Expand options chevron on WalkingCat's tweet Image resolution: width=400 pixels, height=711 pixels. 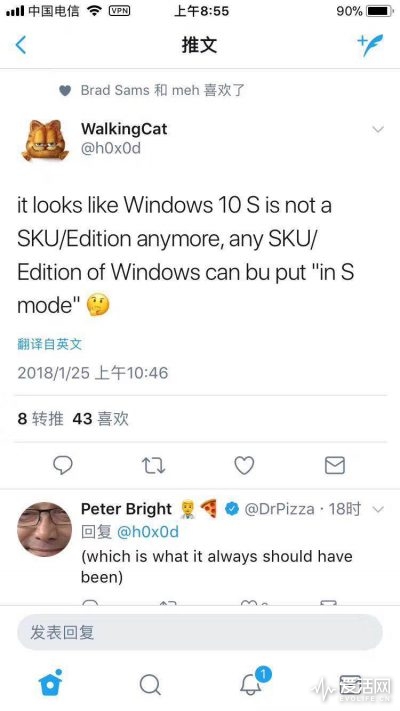click(x=378, y=129)
